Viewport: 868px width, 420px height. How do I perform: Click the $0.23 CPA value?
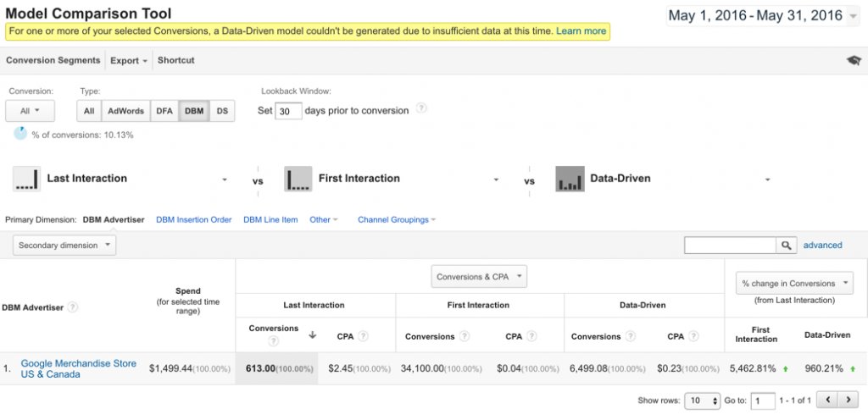669,368
